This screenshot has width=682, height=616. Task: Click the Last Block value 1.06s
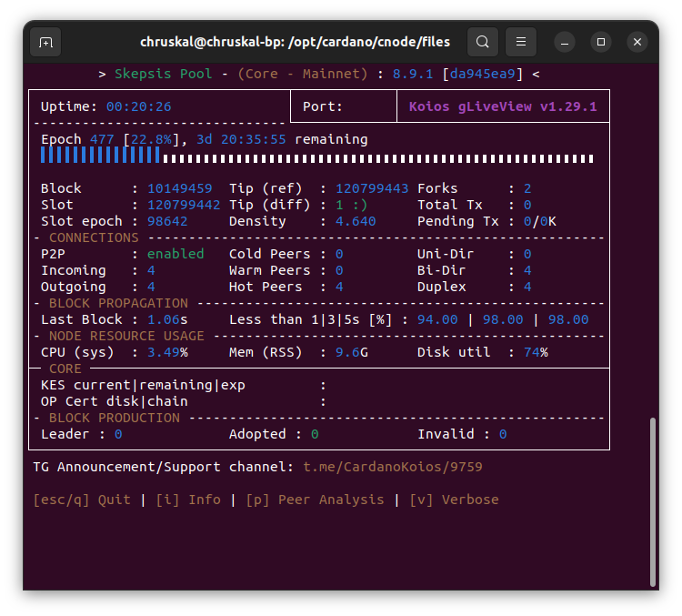pos(167,319)
